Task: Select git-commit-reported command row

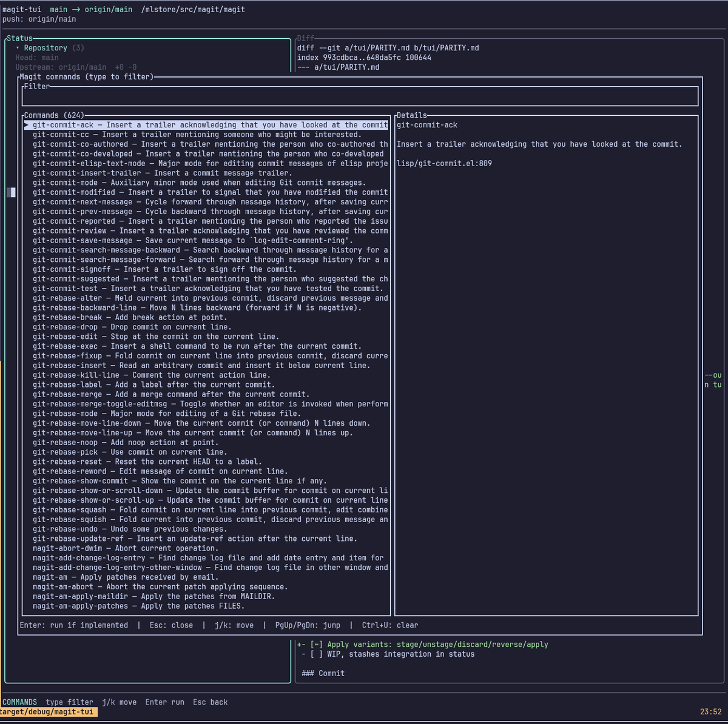Action: 206,221
